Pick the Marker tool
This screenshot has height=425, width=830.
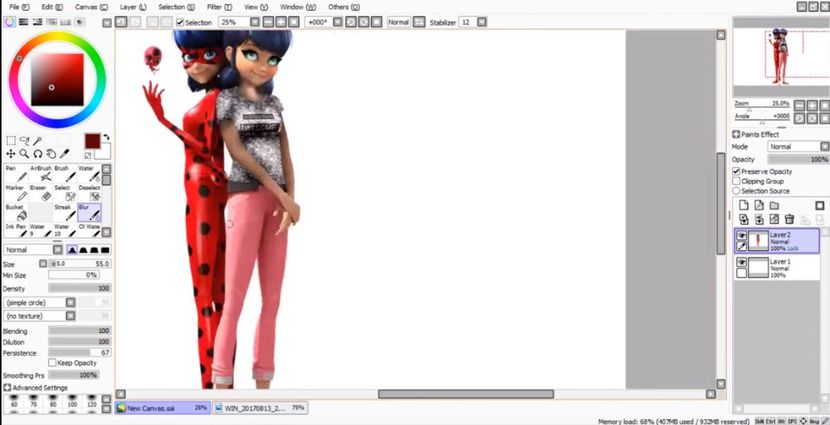(16, 193)
